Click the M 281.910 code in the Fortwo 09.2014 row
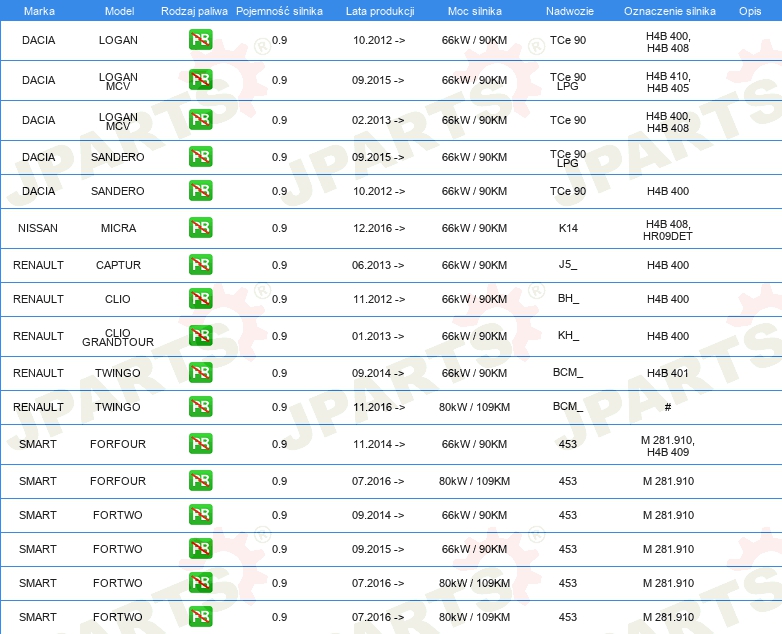The height and width of the screenshot is (634, 782). pos(668,515)
